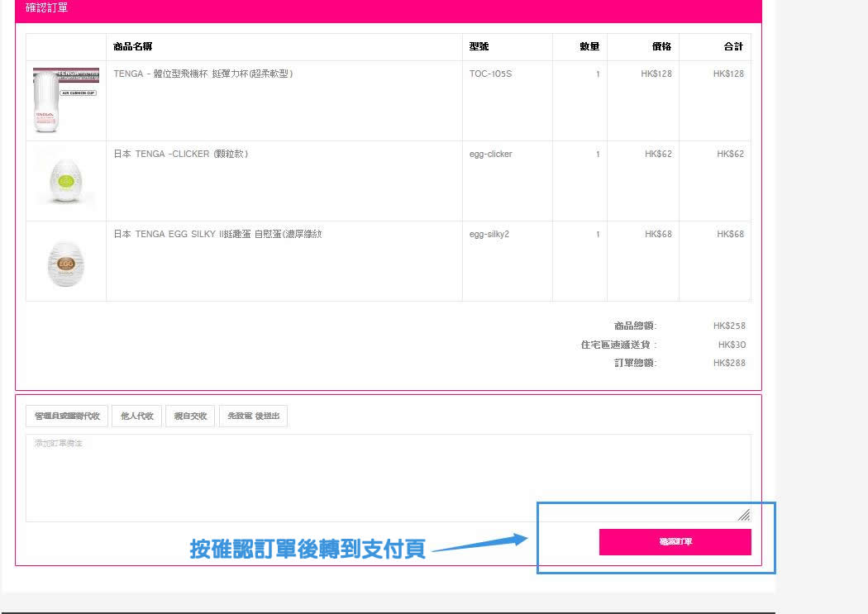Image resolution: width=868 pixels, height=614 pixels.
Task: Click the 數量 column header
Action: 589,46
